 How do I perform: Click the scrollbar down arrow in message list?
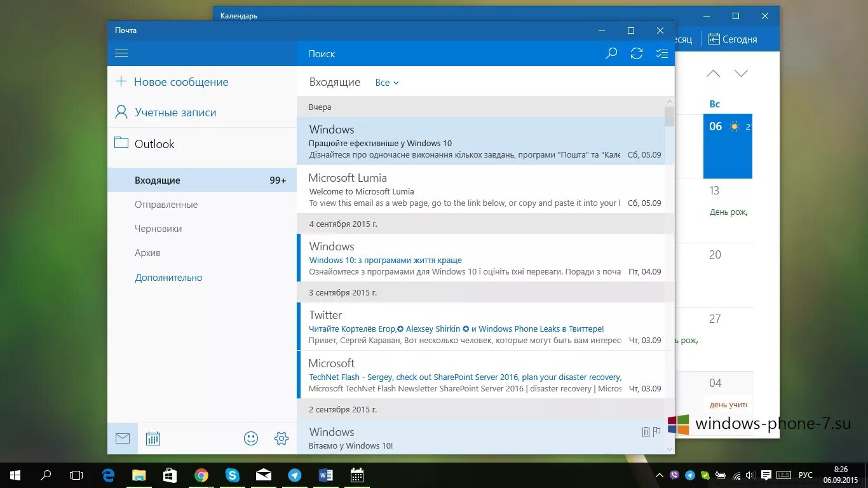pos(670,449)
